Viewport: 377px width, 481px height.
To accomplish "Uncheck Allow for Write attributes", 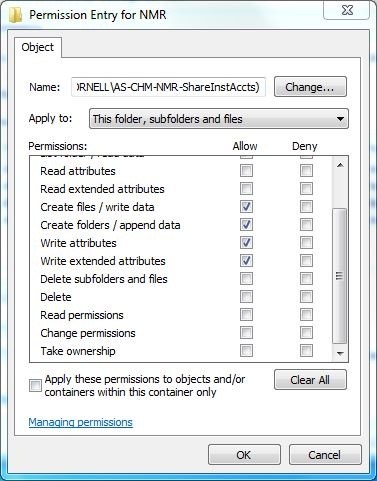I will [x=246, y=243].
